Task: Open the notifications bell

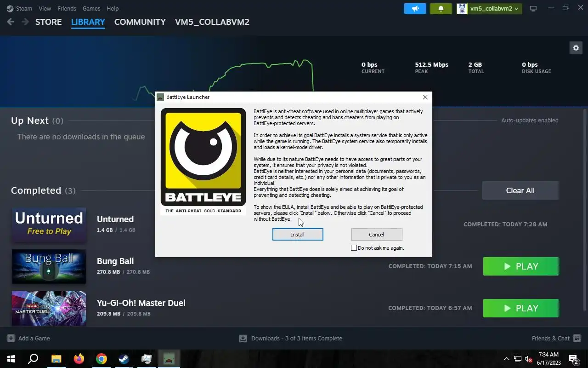Action: pos(441,8)
